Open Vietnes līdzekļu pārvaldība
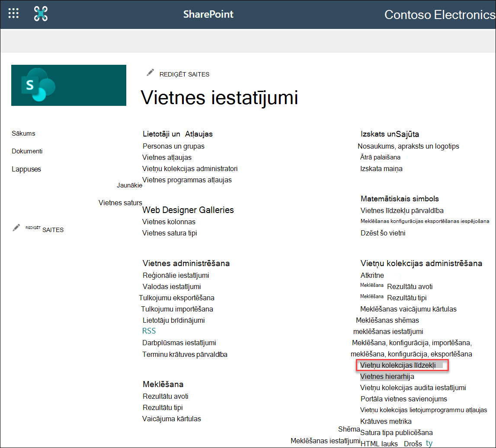The image size is (496, 448). tap(402, 210)
